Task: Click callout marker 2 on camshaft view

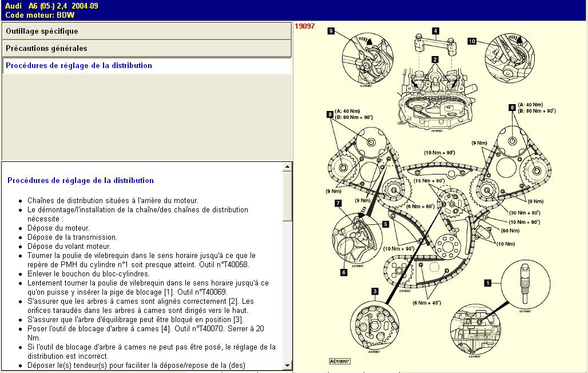Action: (x=435, y=59)
